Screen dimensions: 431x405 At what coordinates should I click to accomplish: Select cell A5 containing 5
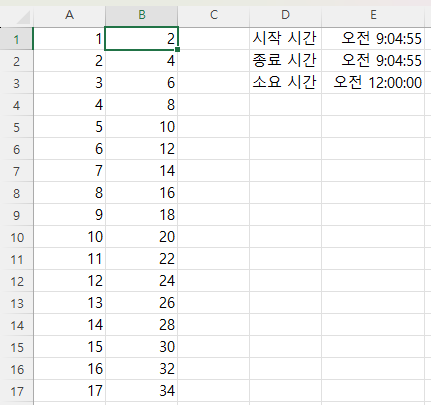point(69,127)
